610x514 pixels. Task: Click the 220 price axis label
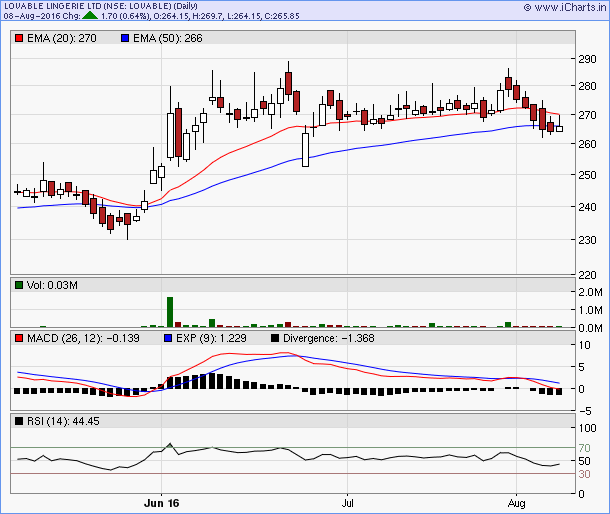(587, 275)
